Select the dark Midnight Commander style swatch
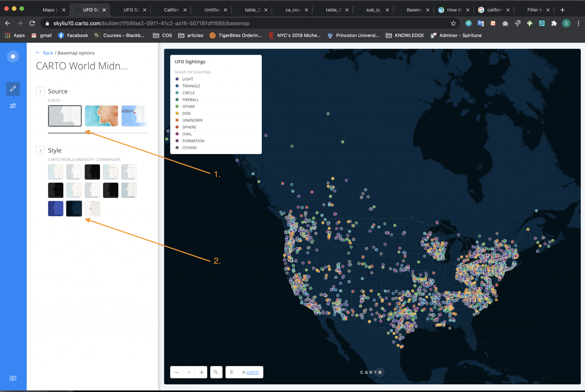This screenshot has height=392, width=585. pyautogui.click(x=74, y=209)
